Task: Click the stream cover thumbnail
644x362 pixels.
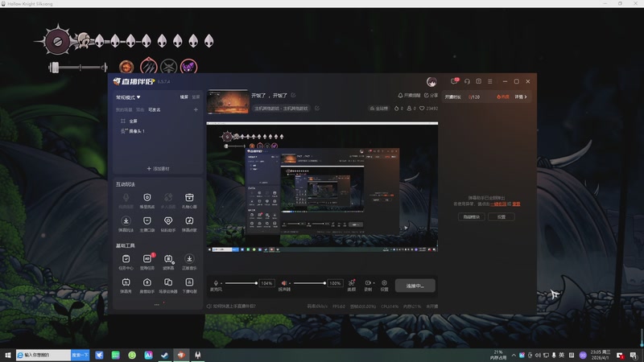Action: pos(228,102)
